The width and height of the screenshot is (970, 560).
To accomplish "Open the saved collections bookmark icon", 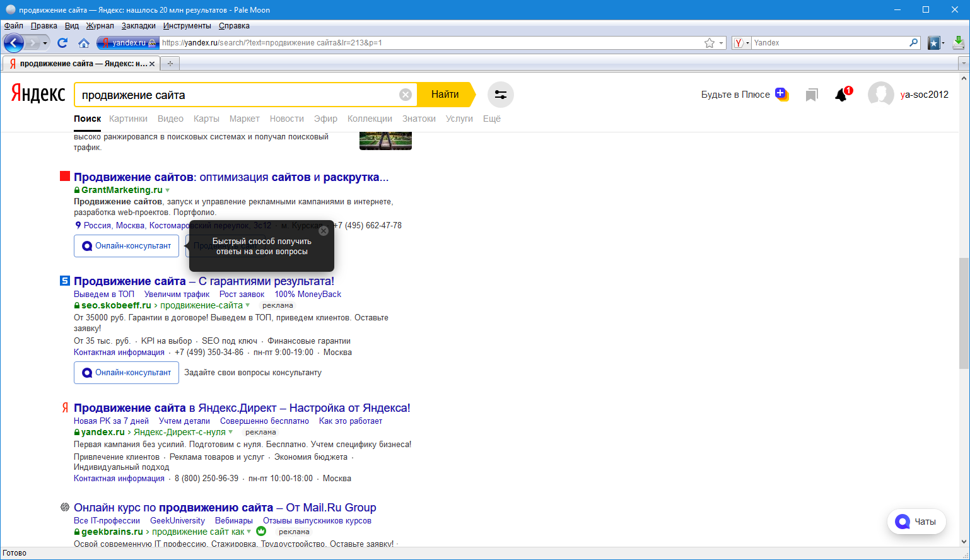I will pyautogui.click(x=812, y=95).
